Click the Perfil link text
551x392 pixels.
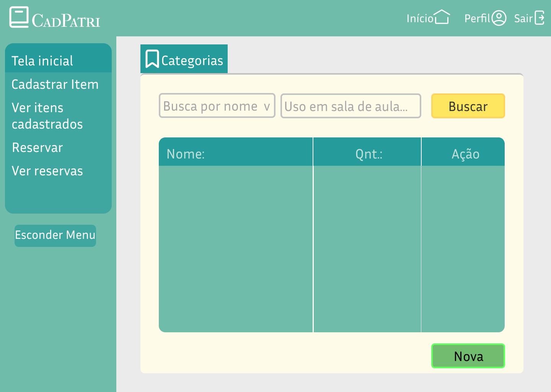[x=477, y=18]
